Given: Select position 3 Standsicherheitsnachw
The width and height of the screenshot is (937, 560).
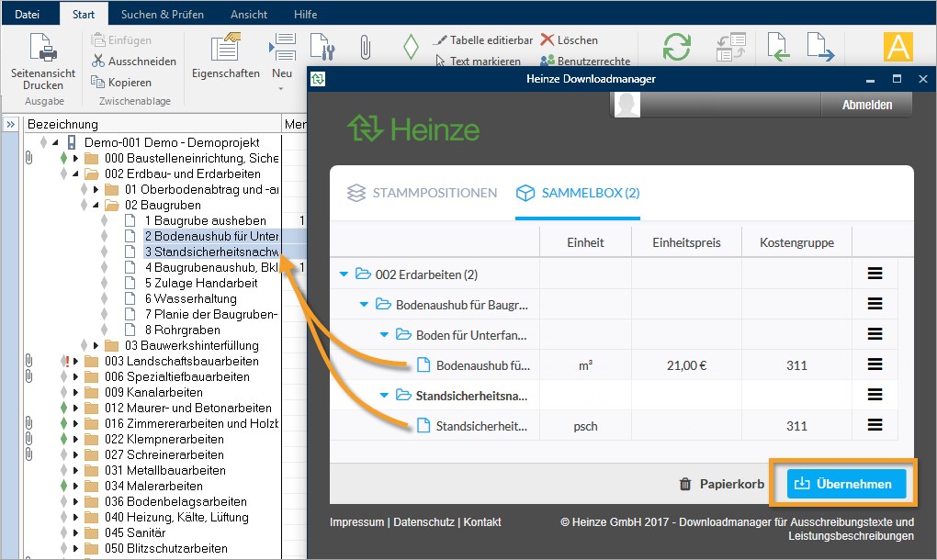Looking at the screenshot, I should [211, 252].
